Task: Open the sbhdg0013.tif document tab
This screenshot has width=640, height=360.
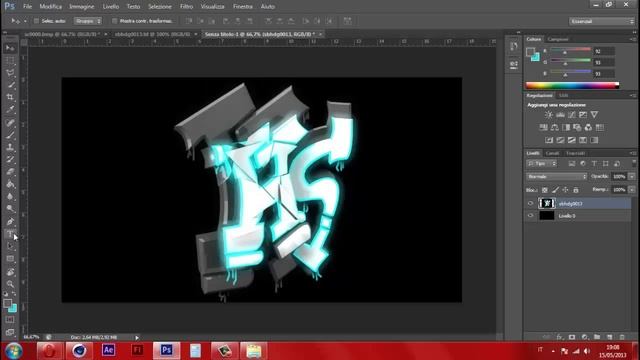Action: pyautogui.click(x=152, y=34)
